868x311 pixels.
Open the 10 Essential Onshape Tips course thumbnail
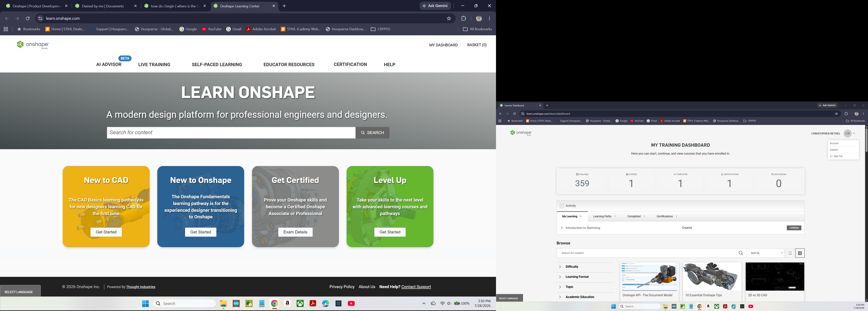[x=712, y=277]
